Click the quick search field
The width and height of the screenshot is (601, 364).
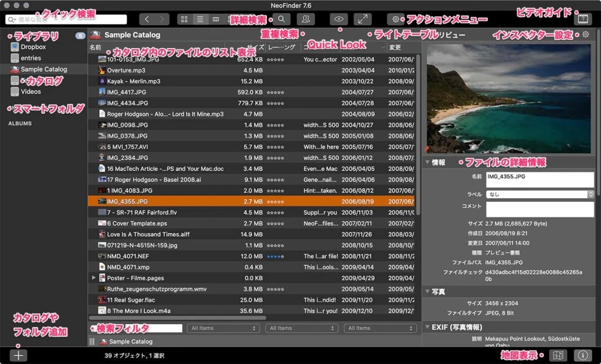pos(66,19)
